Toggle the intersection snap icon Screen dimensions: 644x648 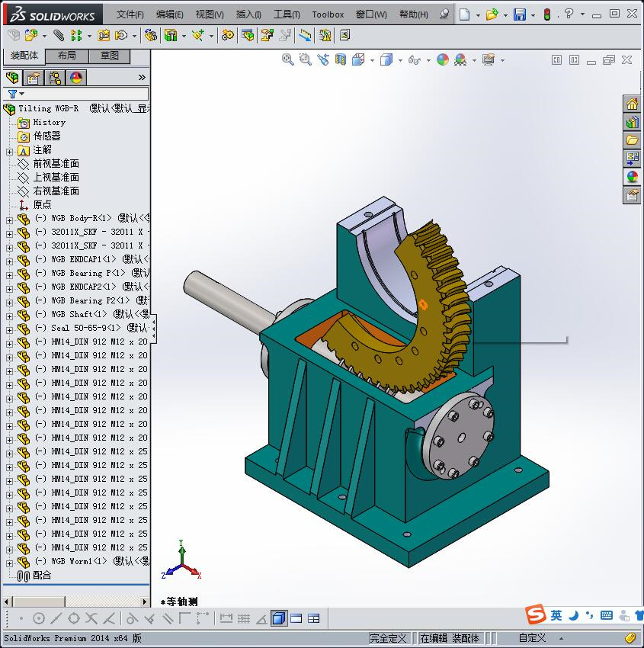pos(91,618)
